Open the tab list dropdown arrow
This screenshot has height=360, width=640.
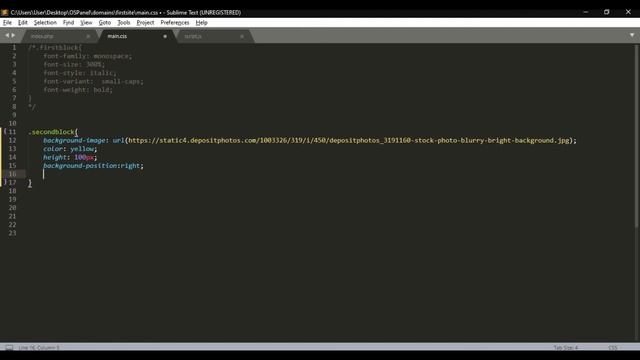632,36
